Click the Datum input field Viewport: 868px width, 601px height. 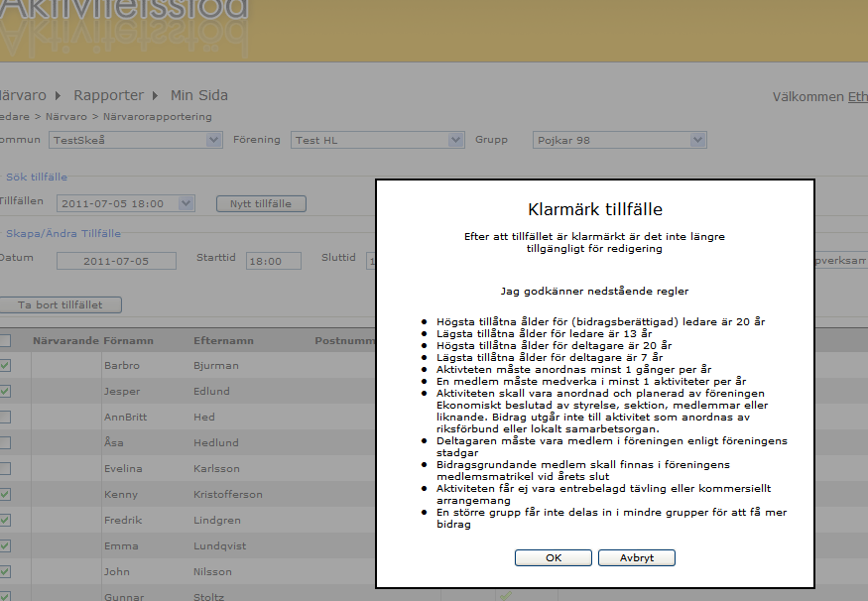[x=116, y=261]
